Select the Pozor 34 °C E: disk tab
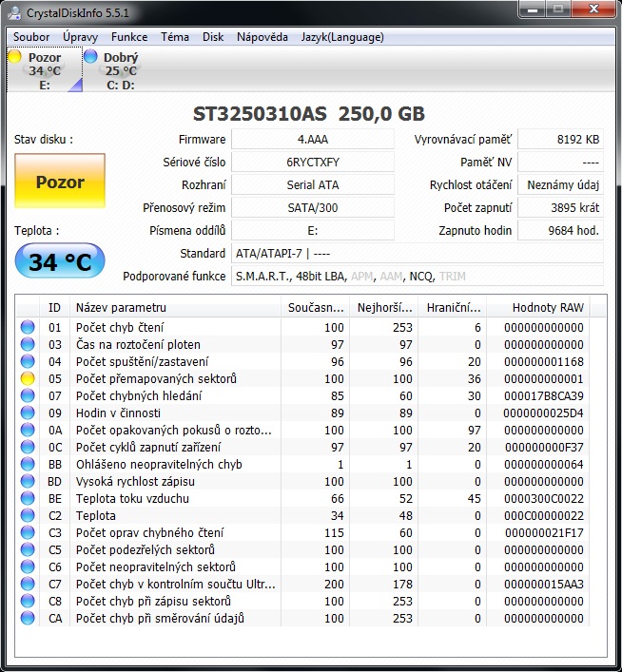622x672 pixels. tap(45, 69)
